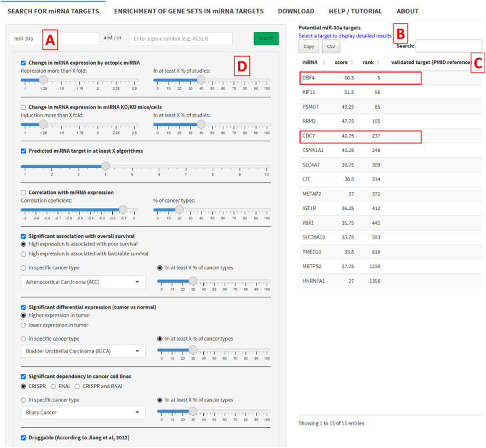Switch to Enrichment of Gene Sets tab

click(189, 11)
